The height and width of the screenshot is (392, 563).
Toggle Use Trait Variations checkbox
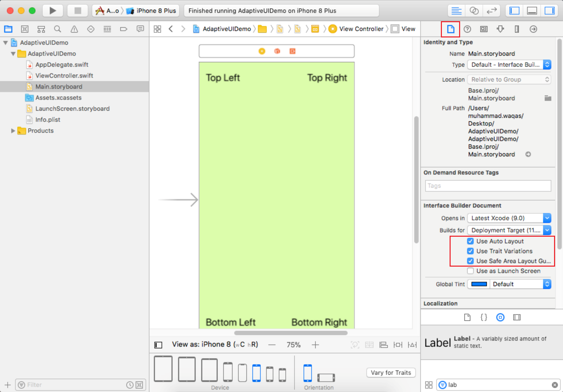[470, 251]
